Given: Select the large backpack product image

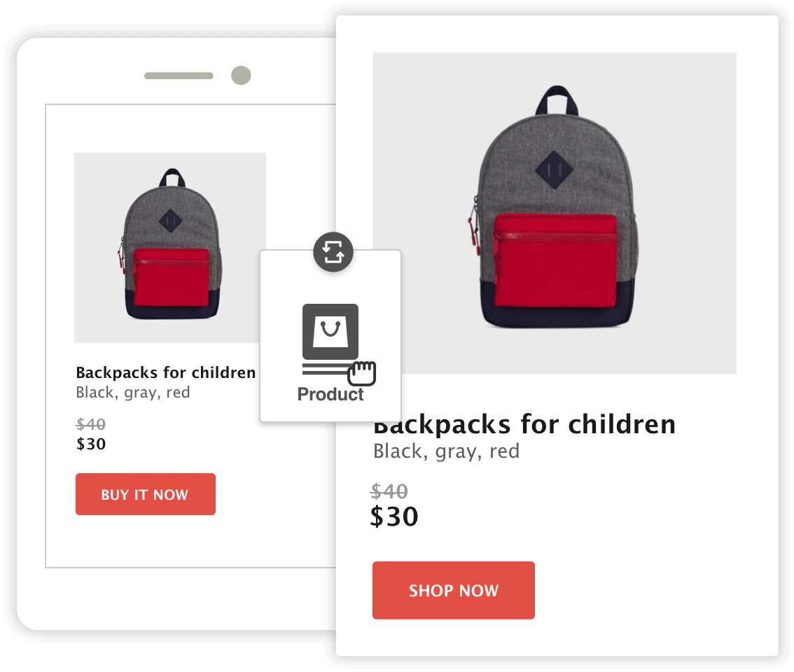Looking at the screenshot, I should click(x=555, y=213).
